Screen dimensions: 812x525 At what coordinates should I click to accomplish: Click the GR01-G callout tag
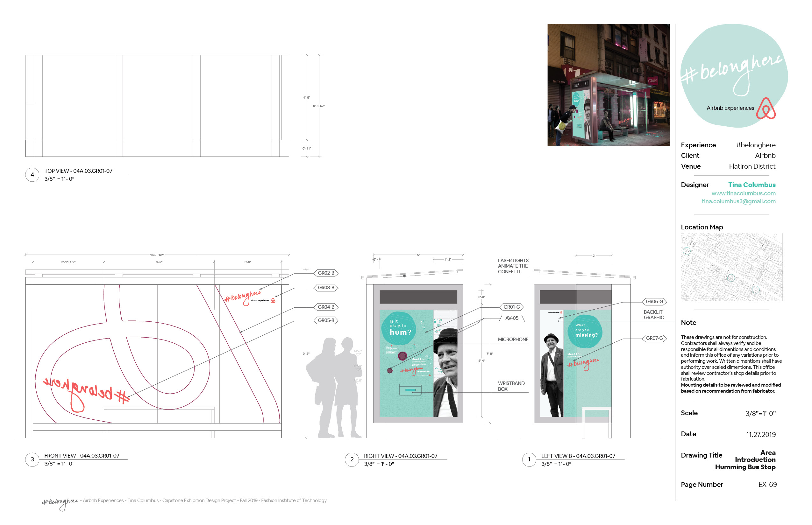[511, 307]
